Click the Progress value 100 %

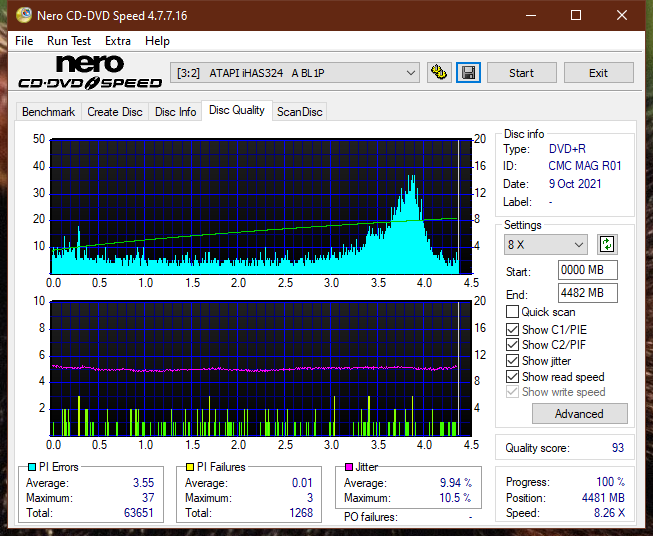tap(611, 482)
